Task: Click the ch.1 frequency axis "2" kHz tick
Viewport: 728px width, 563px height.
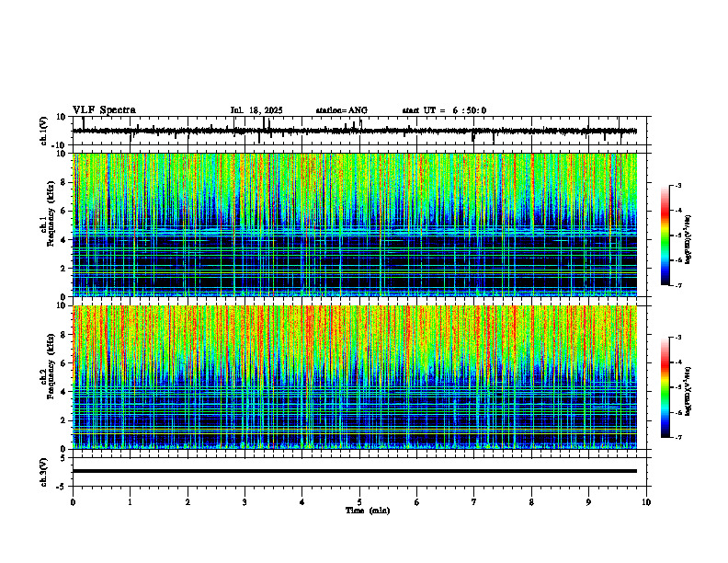Action: click(x=63, y=269)
